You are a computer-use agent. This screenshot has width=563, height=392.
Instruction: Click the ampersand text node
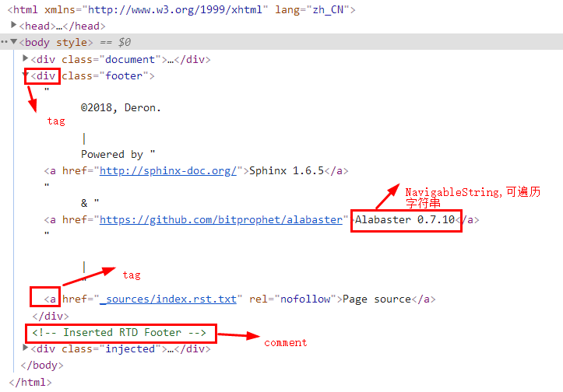tap(84, 203)
